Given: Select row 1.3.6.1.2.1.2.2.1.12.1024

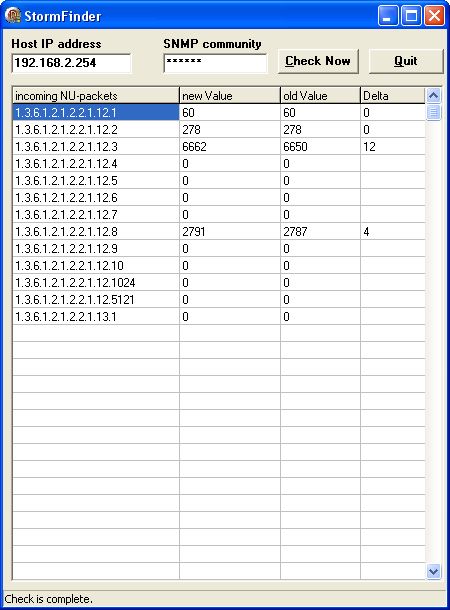Looking at the screenshot, I should point(219,282).
